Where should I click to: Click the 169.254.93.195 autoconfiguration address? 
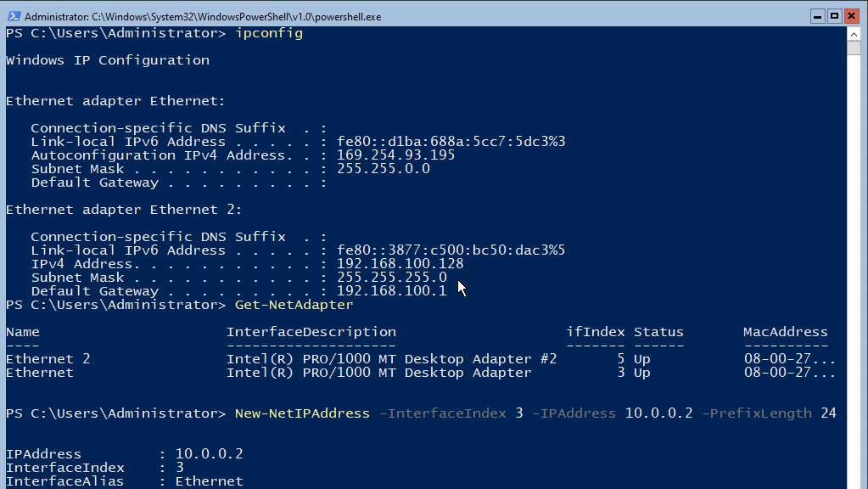[395, 155]
